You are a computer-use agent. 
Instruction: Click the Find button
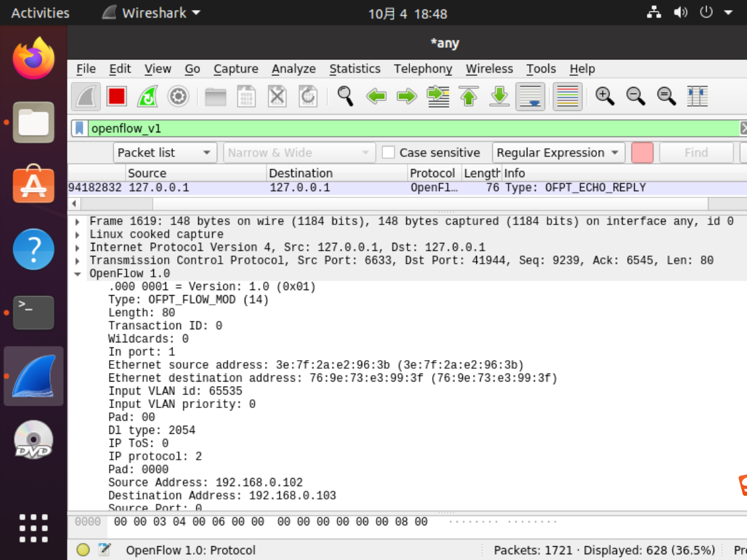(696, 153)
